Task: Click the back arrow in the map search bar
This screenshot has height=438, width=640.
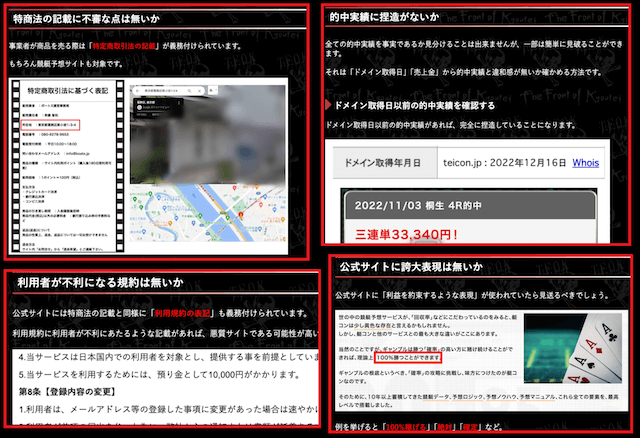Action: 138,91
